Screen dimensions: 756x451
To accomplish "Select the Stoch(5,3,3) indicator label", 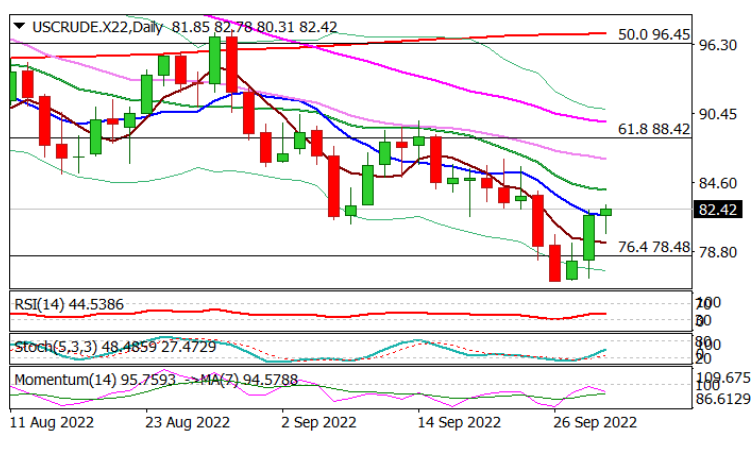I will [115, 347].
